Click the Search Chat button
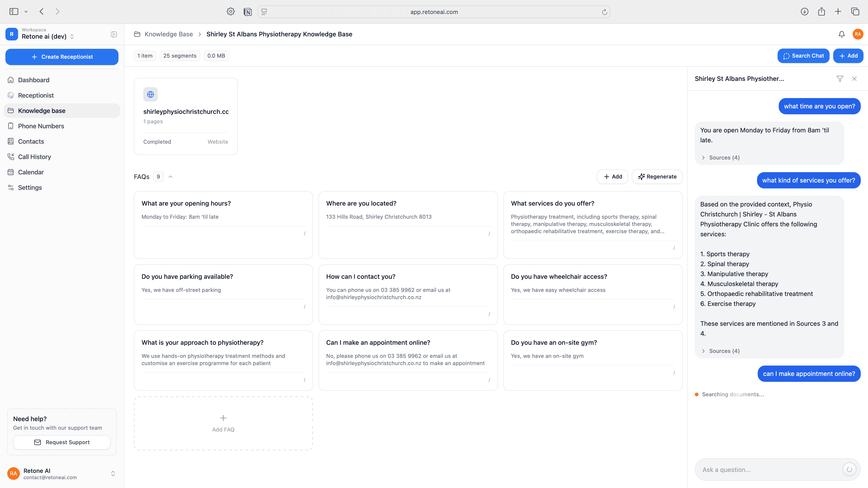The width and height of the screenshot is (868, 488). click(803, 56)
